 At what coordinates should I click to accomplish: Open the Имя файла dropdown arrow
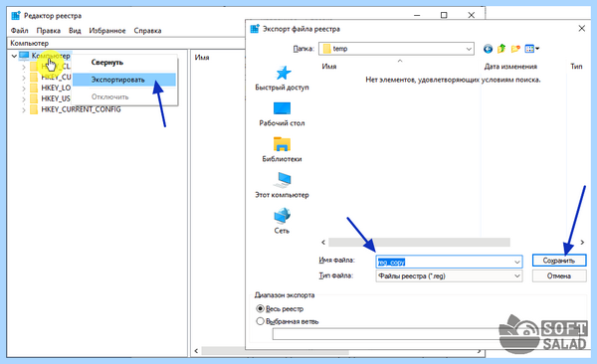(x=517, y=262)
